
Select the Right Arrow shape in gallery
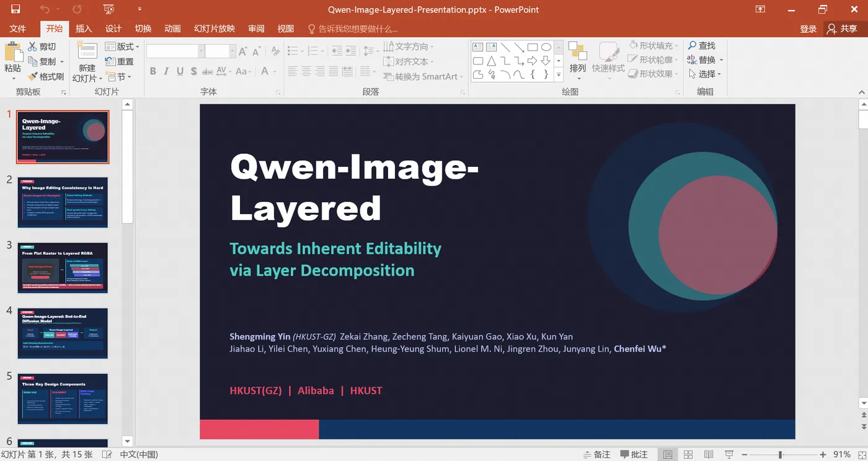533,61
